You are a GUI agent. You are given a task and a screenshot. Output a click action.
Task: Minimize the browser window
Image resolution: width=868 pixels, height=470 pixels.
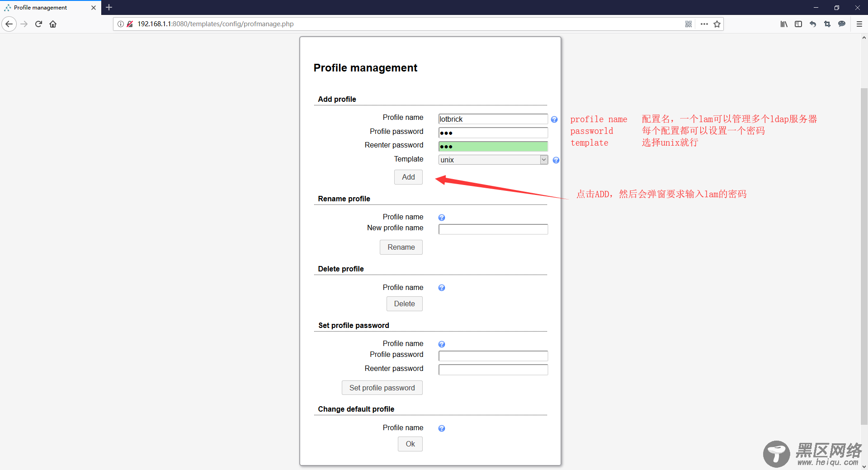tap(816, 8)
